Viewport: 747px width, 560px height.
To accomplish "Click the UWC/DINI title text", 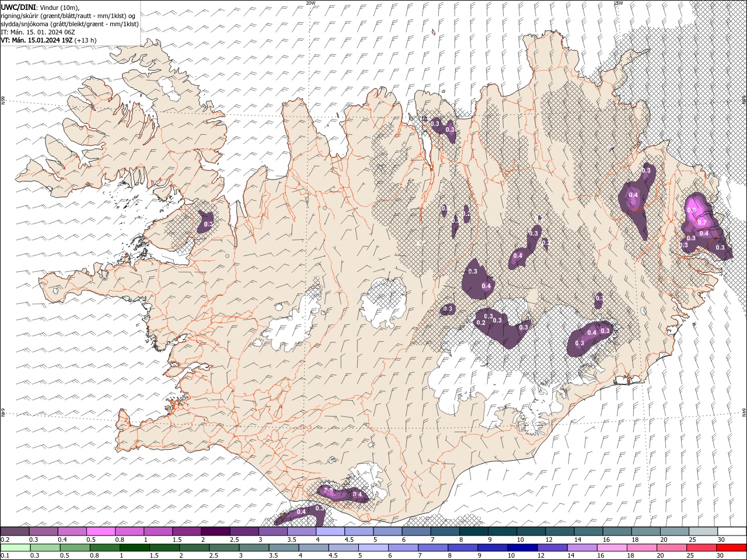I will [19, 7].
